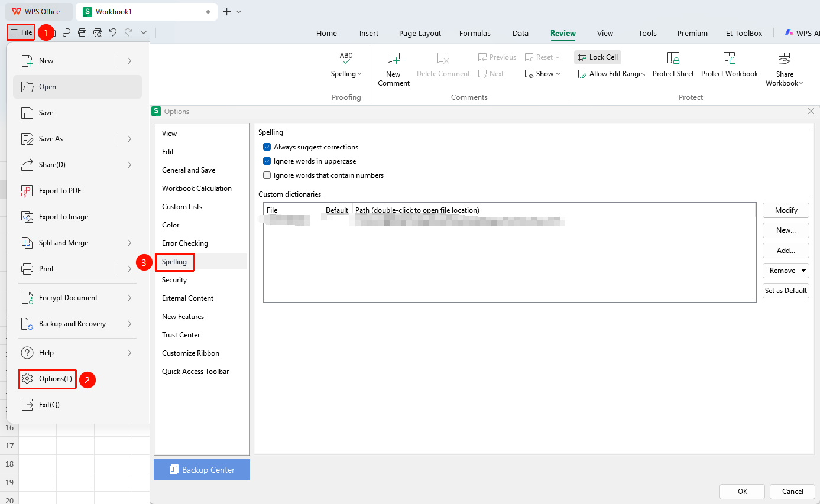Image resolution: width=820 pixels, height=504 pixels.
Task: Click the Spelling ABC icon in Proofing
Action: [346, 58]
